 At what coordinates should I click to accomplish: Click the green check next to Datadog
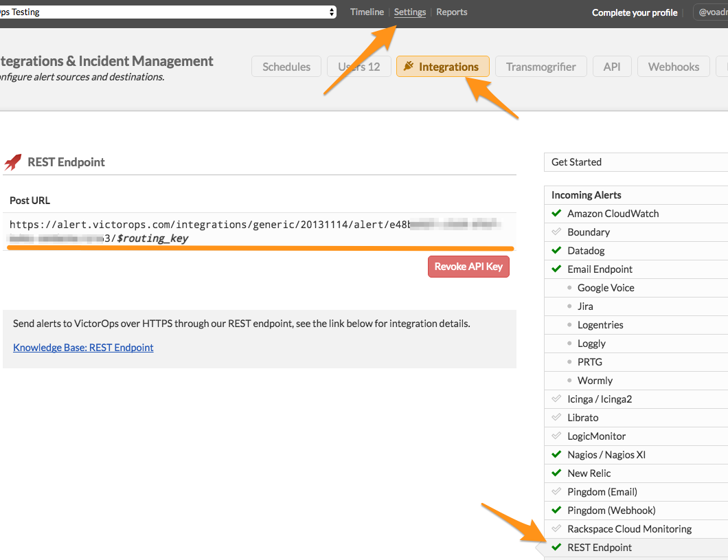pos(556,250)
